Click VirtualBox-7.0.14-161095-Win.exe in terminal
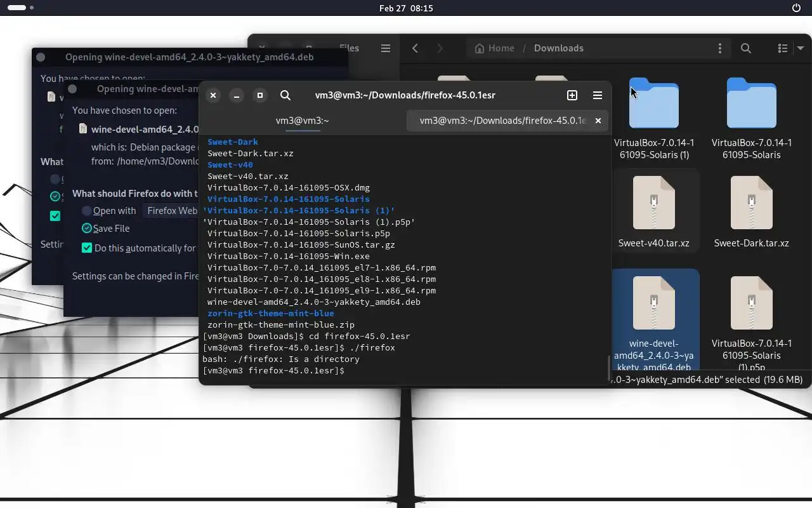The width and height of the screenshot is (812, 508). click(289, 257)
